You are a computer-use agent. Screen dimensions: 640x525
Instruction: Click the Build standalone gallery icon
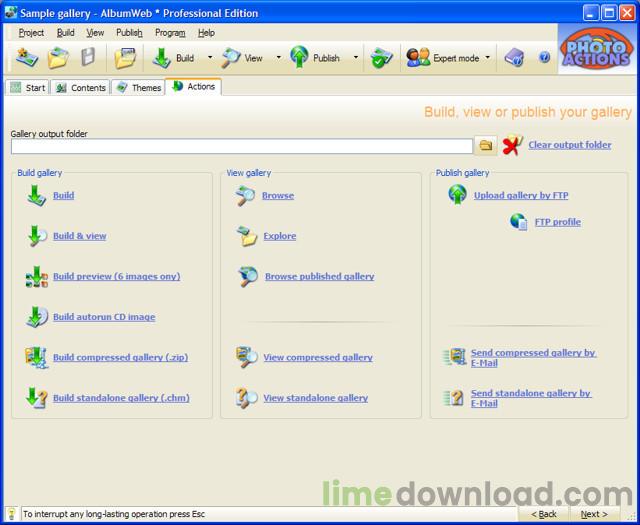coord(37,398)
